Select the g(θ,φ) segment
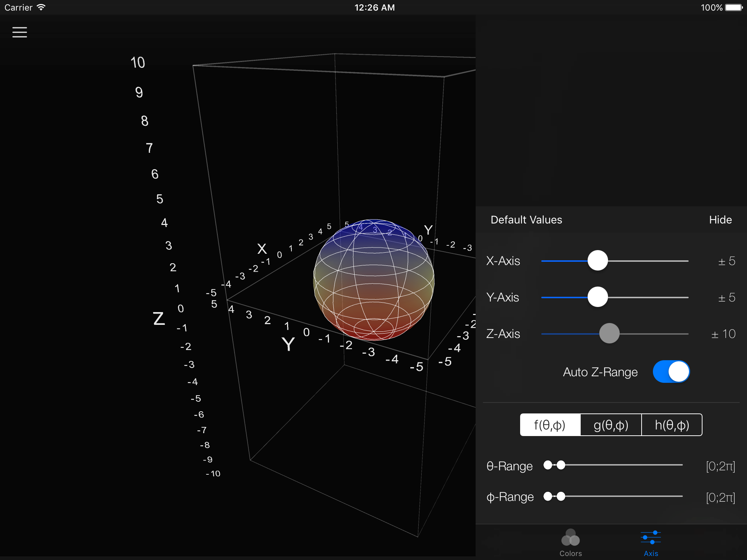Image resolution: width=747 pixels, height=560 pixels. 611,425
